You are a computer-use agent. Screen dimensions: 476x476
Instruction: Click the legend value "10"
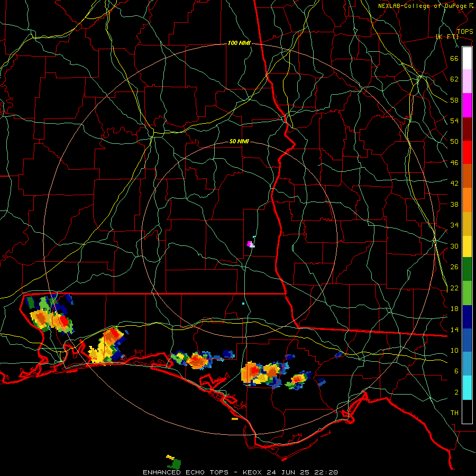454,351
